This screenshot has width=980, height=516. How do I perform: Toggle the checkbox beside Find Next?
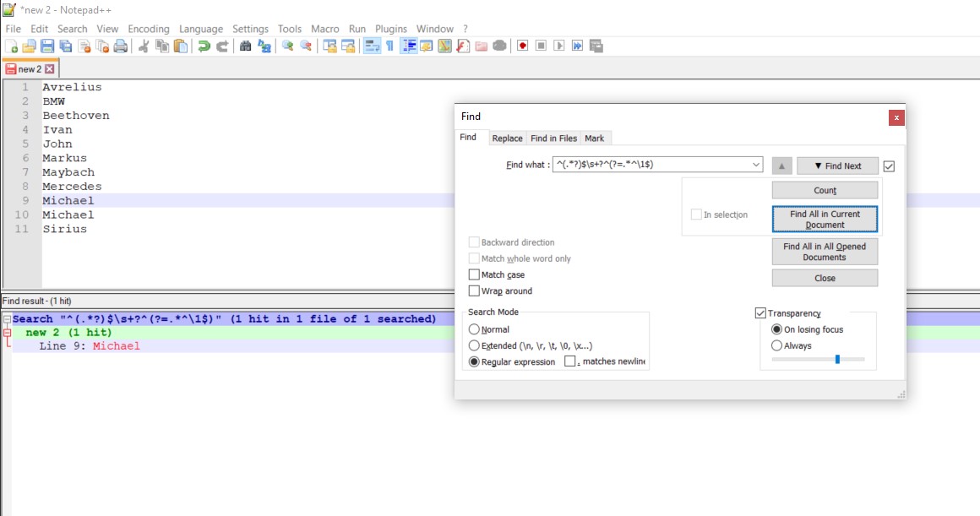[x=889, y=166]
